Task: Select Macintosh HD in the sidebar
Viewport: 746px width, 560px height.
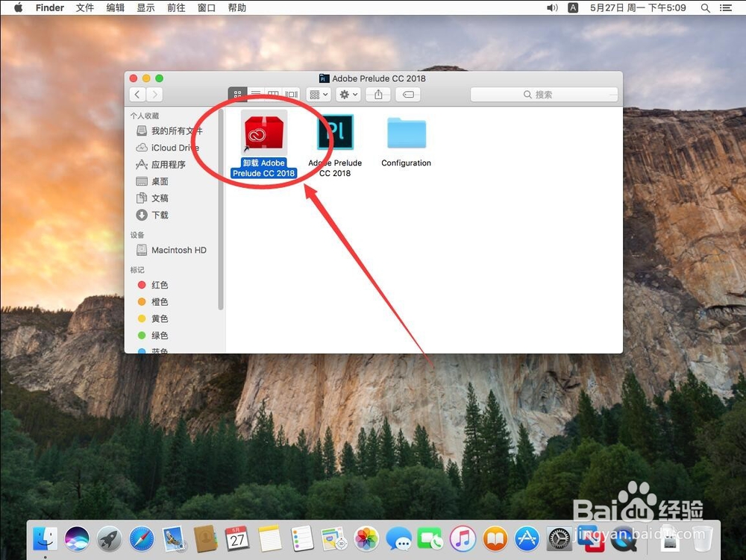Action: [x=173, y=250]
